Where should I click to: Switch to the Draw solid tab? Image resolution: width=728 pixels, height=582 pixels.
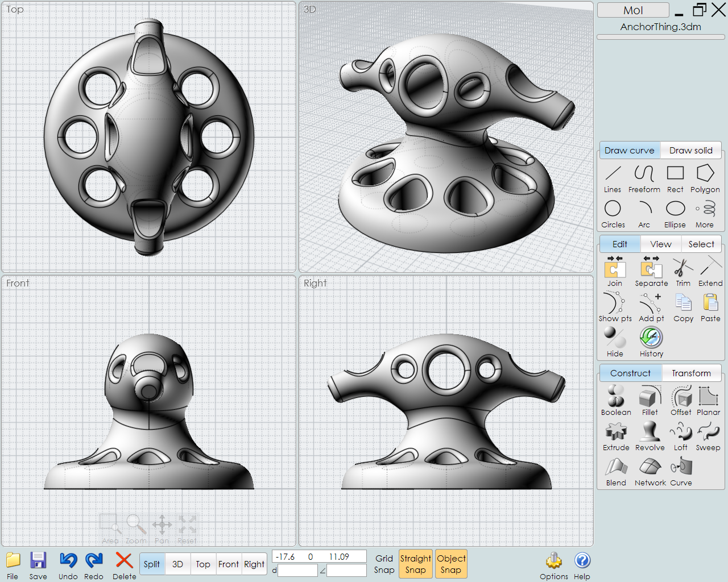tap(690, 151)
